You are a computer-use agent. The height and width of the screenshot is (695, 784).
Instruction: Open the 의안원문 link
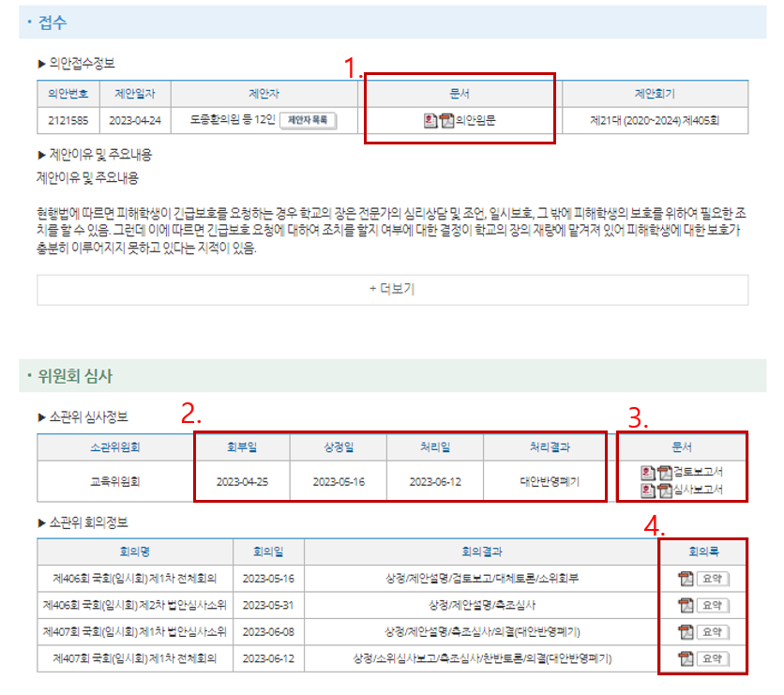click(474, 117)
